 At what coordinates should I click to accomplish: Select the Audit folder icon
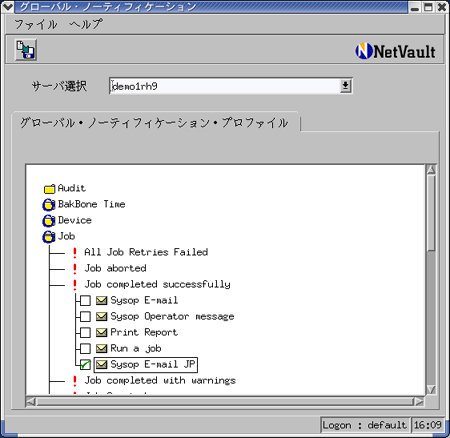tap(49, 189)
